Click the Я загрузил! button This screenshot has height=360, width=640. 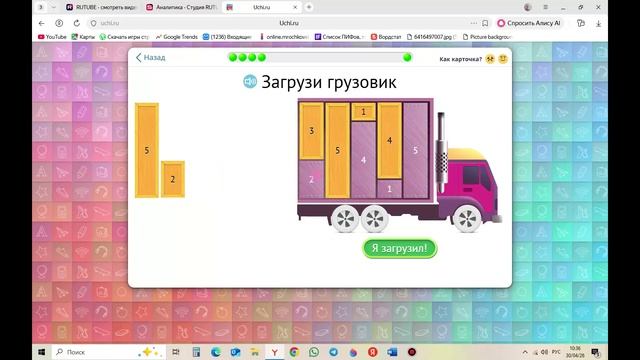(400, 248)
